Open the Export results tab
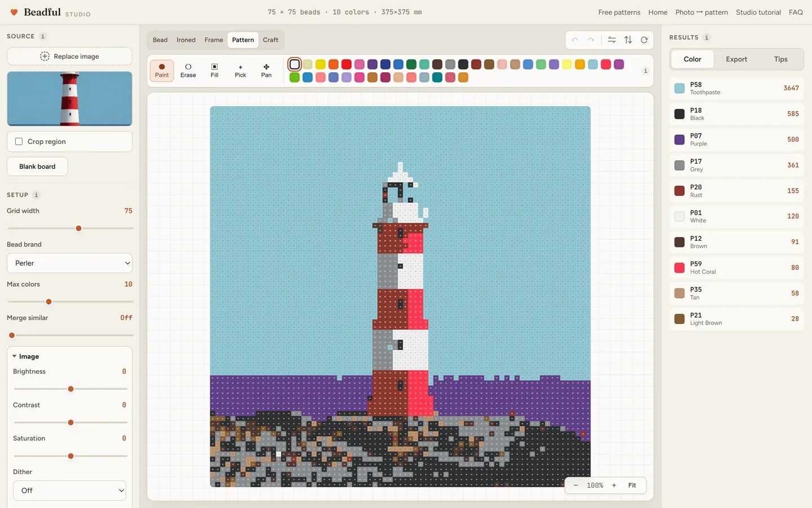This screenshot has height=508, width=812. (736, 59)
